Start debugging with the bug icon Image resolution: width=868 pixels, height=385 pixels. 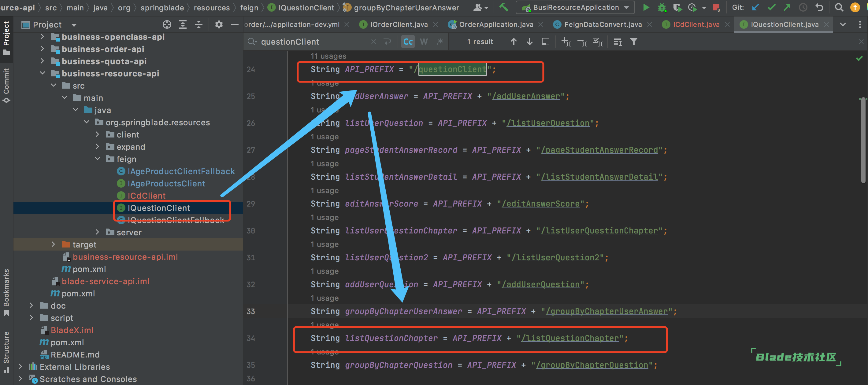(x=662, y=7)
